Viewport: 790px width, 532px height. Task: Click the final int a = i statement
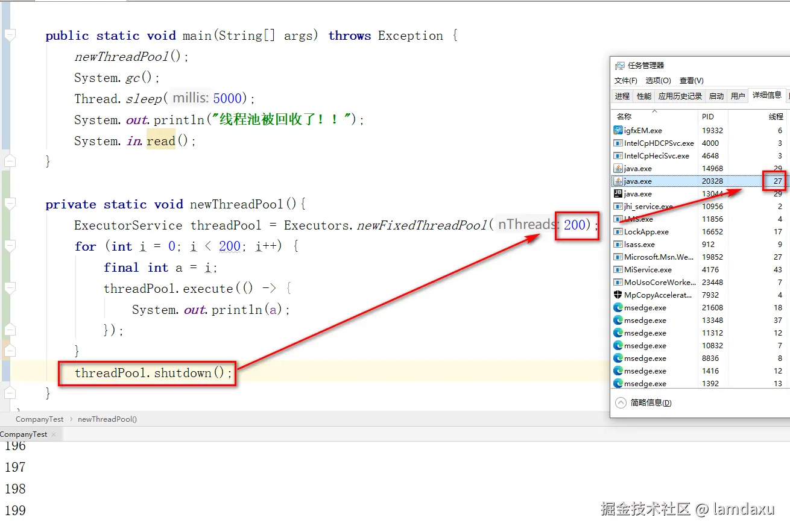click(x=160, y=268)
